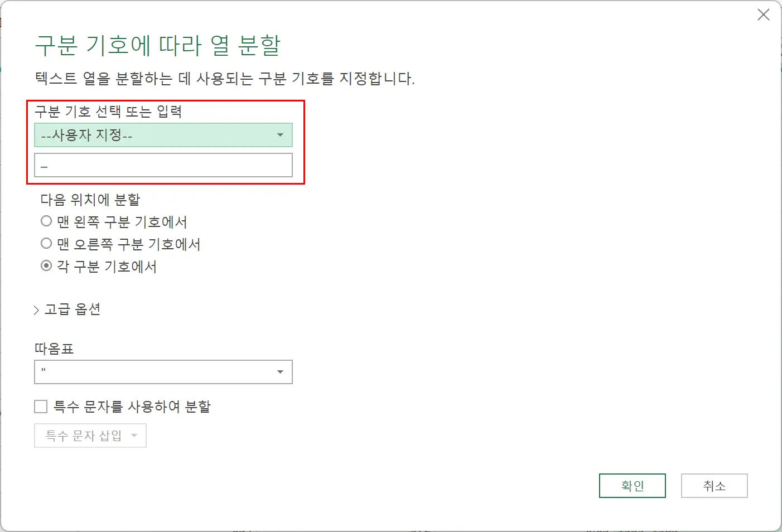Click the arrow on 특수 문자 삽입 control
The width and height of the screenshot is (782, 532).
(x=134, y=436)
